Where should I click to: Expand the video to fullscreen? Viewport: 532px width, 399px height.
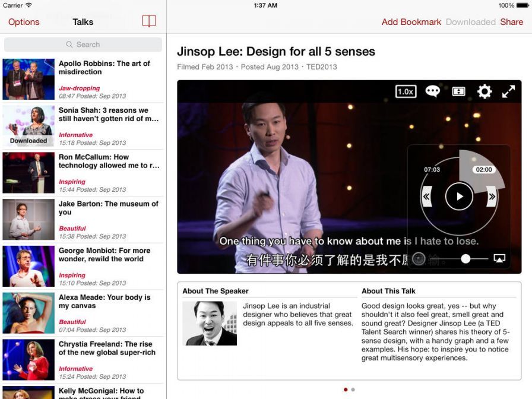[x=509, y=91]
